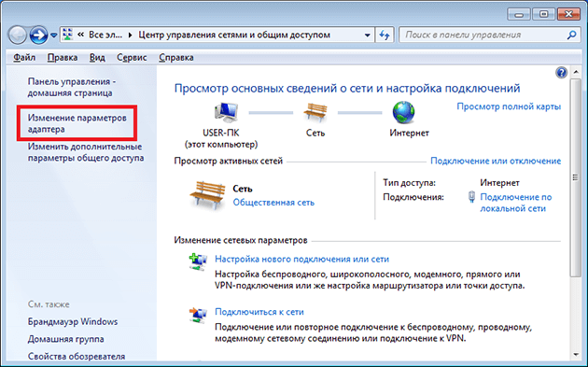
Task: Open the Правка menu
Action: 63,57
